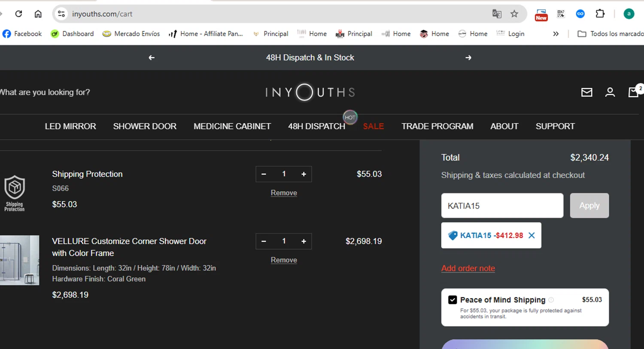The width and height of the screenshot is (644, 349).
Task: Open ABOUT menu item
Action: point(504,126)
